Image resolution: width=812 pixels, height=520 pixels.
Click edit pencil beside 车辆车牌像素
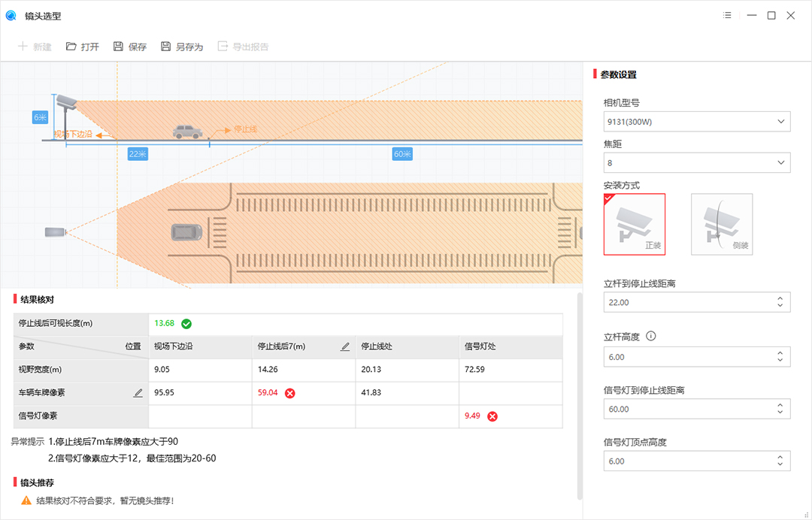point(138,392)
